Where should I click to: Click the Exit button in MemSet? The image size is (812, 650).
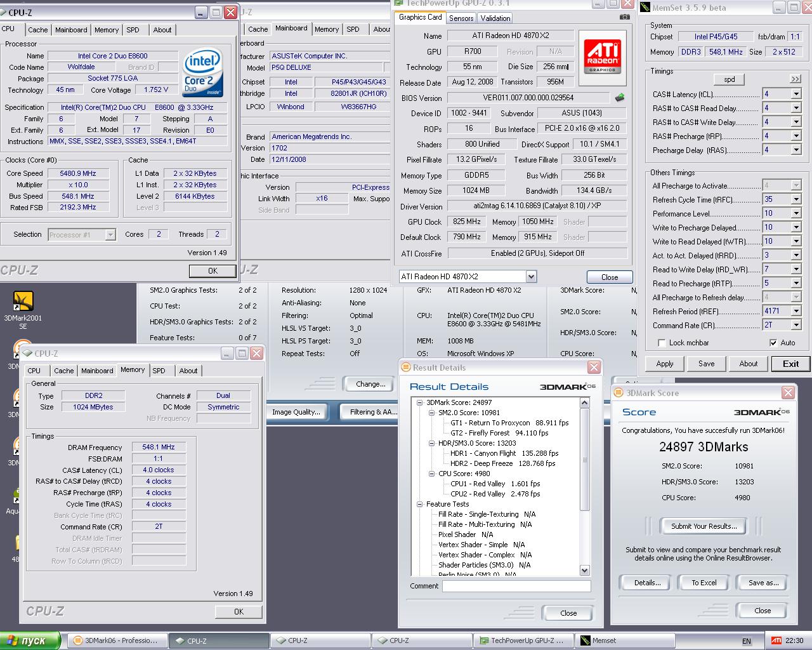790,364
